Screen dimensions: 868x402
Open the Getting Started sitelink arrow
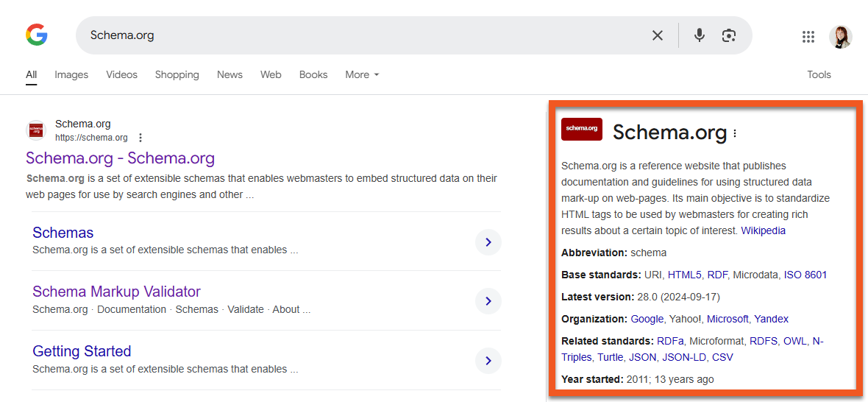pos(488,361)
